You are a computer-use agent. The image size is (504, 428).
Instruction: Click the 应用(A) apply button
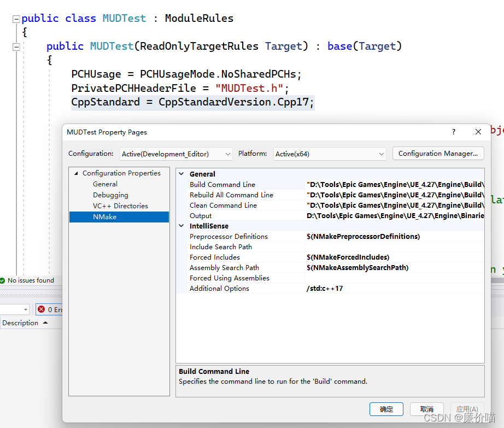coord(467,409)
